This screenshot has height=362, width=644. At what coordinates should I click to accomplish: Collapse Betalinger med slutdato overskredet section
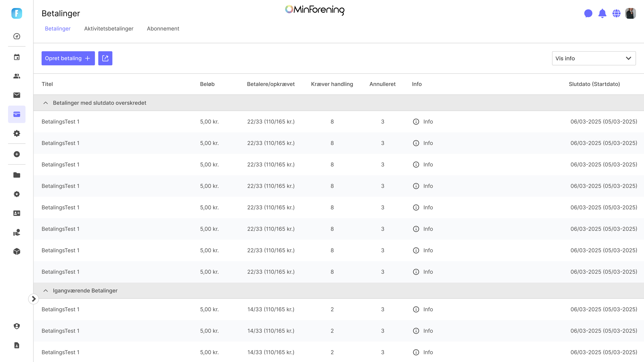click(x=46, y=103)
